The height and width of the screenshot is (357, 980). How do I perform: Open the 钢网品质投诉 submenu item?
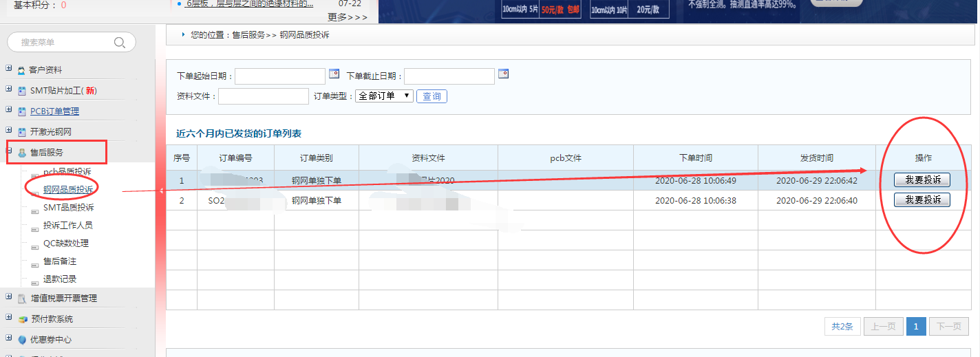coord(68,190)
